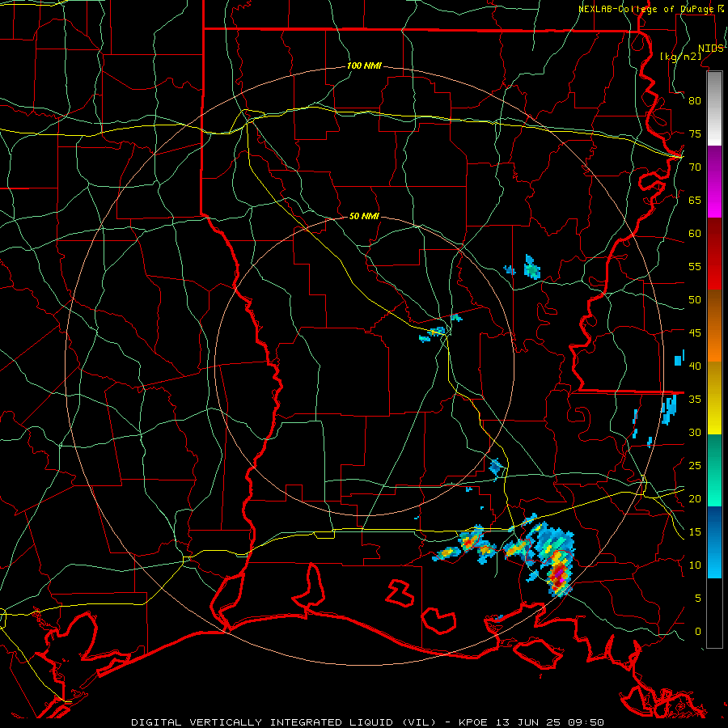Click the small yellow-tipped echo at map center
728x728 pixels.
point(437,331)
